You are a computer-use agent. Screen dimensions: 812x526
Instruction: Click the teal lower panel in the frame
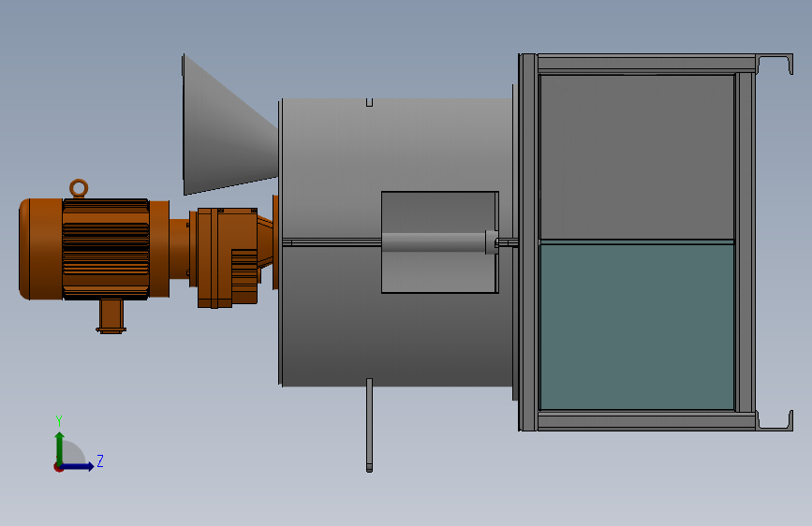coord(637,327)
